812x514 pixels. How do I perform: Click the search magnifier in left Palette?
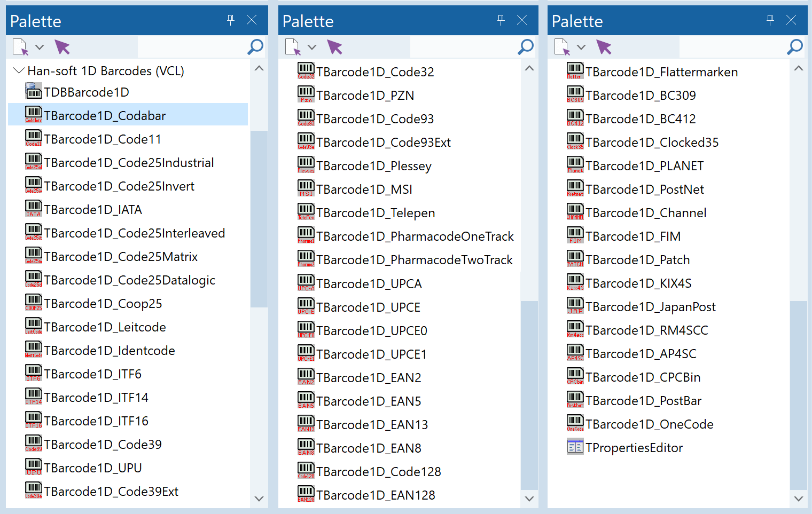click(255, 47)
